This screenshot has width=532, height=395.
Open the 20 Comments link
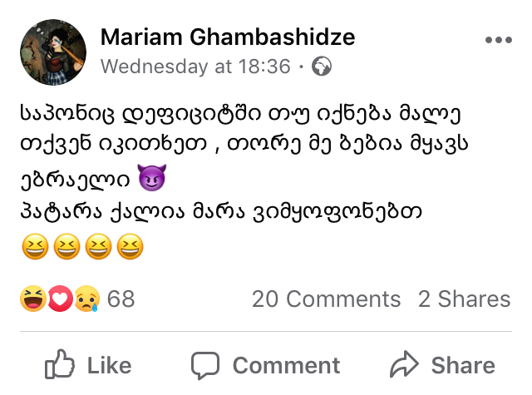[x=326, y=299]
